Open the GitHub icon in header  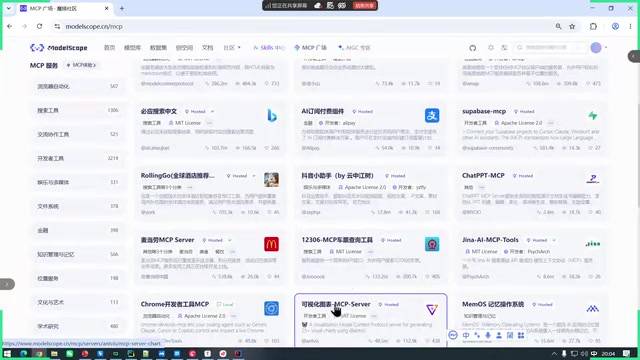pyautogui.click(x=473, y=48)
